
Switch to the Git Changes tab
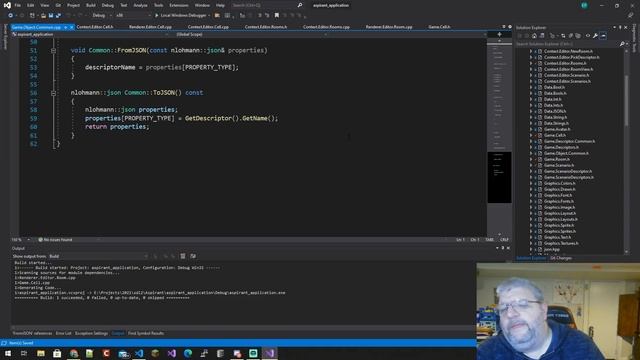[561, 258]
